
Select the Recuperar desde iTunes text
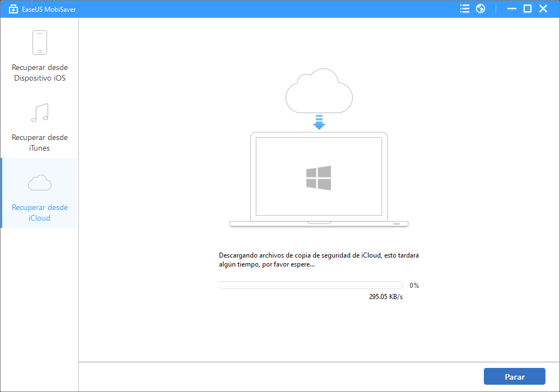pyautogui.click(x=39, y=143)
